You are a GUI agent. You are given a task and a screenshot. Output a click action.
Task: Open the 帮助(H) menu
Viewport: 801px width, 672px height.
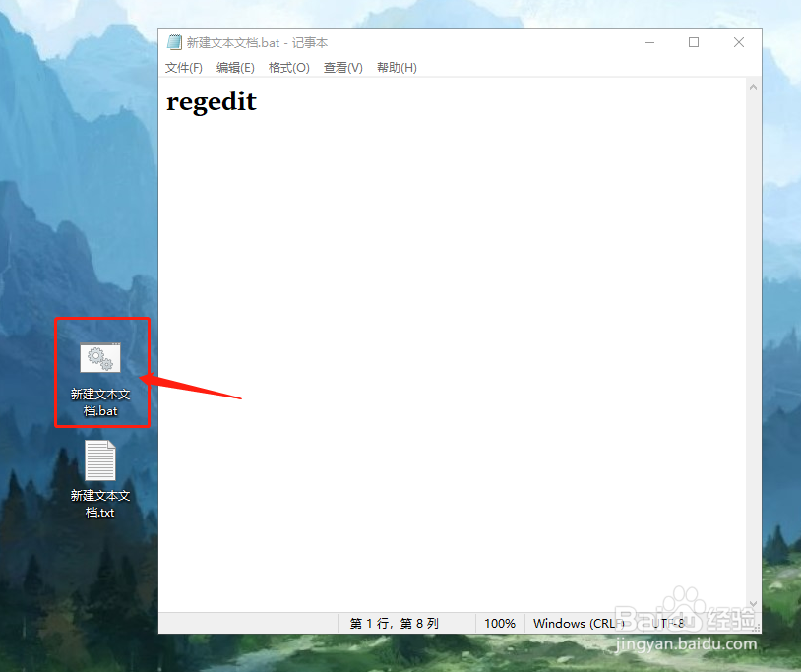pos(397,68)
